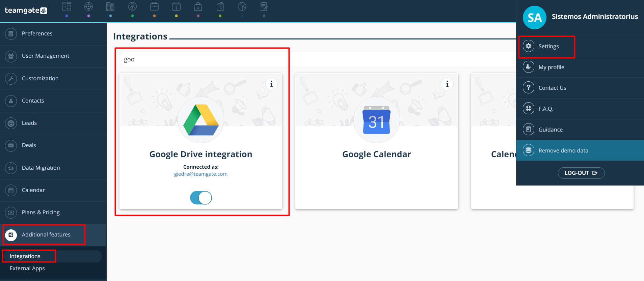Open Plans & Pricing in the sidebar
Viewport: 644px width, 281px height.
pos(53,213)
